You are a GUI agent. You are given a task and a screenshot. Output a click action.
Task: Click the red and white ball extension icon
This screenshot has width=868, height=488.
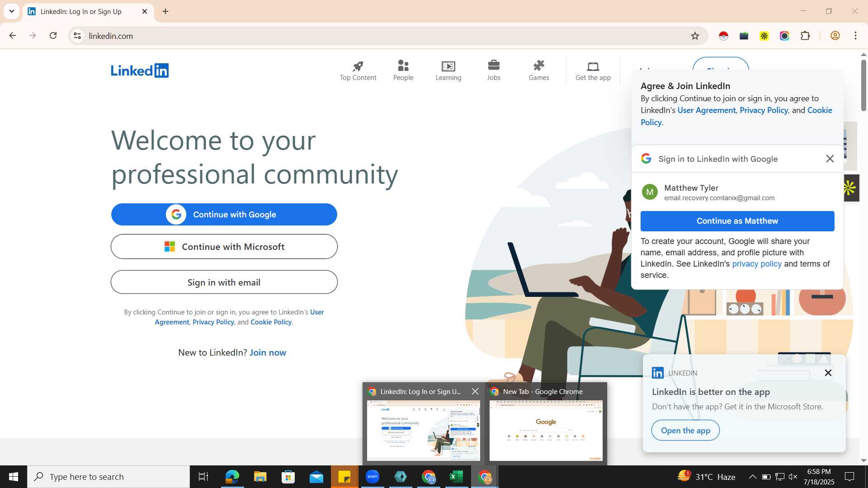(x=723, y=36)
